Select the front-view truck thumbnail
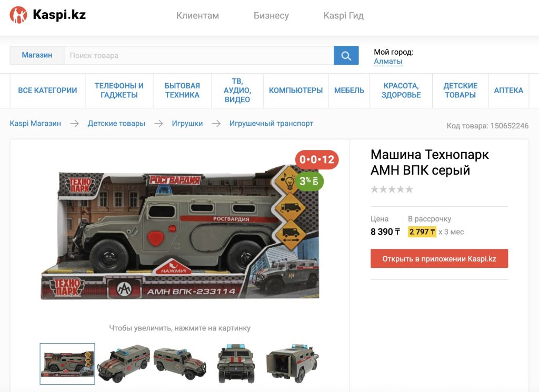This screenshot has width=539, height=392. point(236,364)
